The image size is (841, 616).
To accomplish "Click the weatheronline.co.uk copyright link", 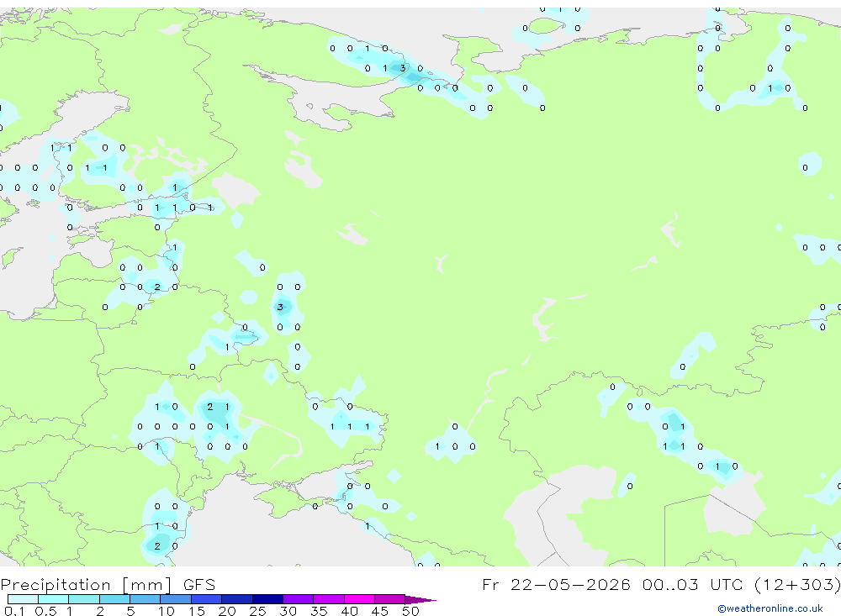I will point(770,608).
